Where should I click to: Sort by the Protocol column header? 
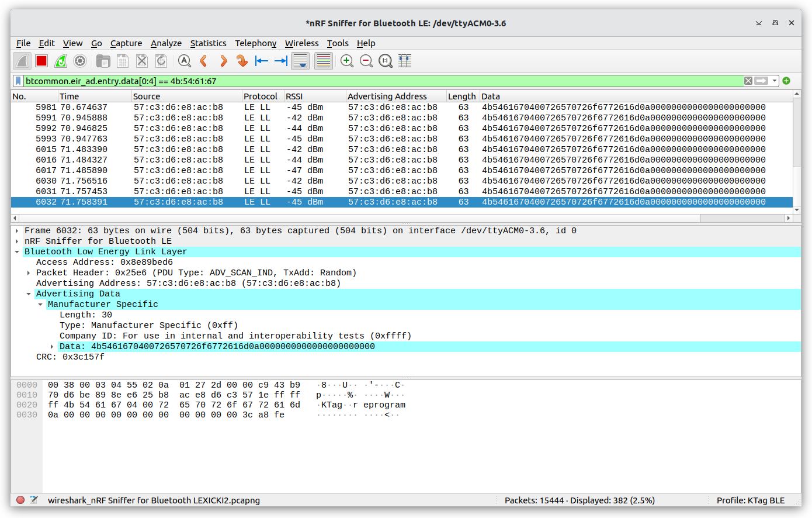pos(262,96)
